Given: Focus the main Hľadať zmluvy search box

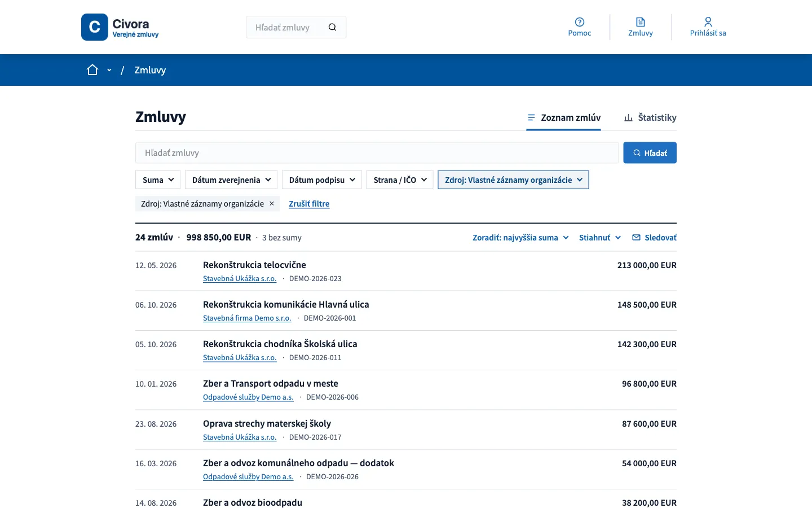Looking at the screenshot, I should 377,153.
